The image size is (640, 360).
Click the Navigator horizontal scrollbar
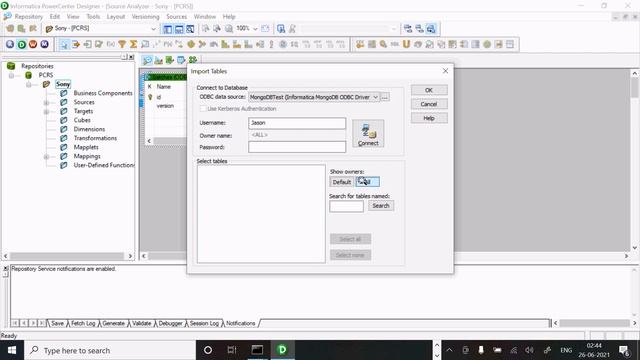68,256
